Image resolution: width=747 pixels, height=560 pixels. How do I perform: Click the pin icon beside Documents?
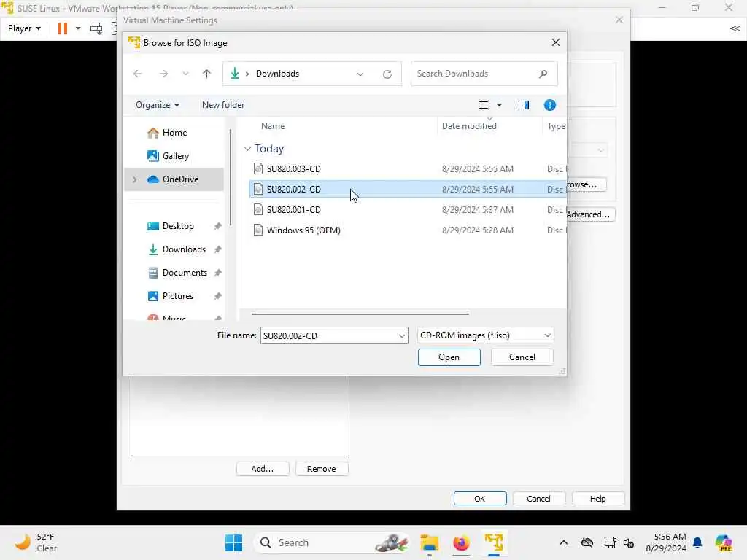click(x=217, y=273)
